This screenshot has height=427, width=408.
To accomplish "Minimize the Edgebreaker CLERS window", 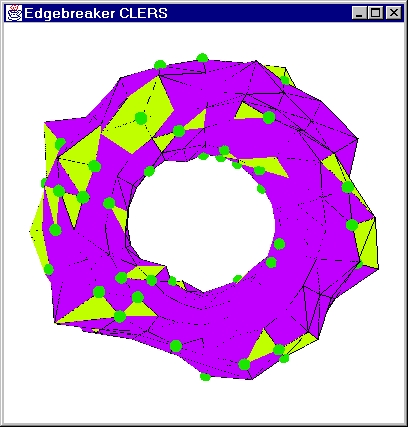I will pos(359,13).
